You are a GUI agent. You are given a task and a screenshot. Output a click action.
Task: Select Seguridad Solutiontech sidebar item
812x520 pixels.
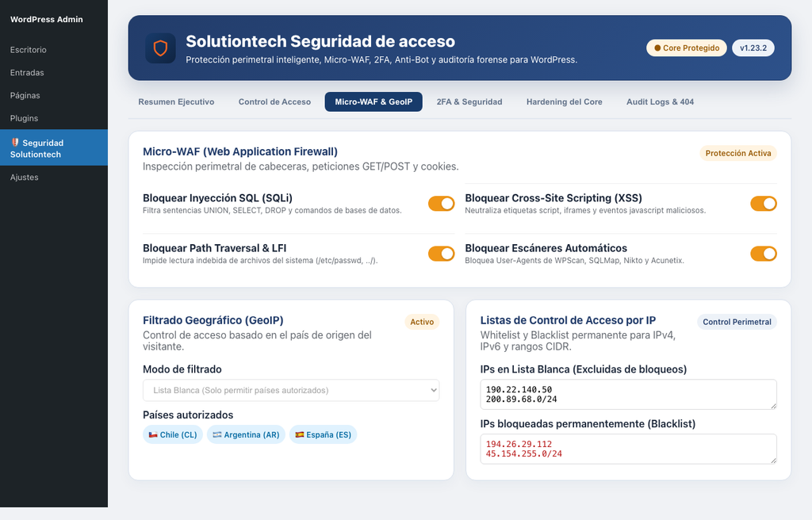pyautogui.click(x=54, y=147)
